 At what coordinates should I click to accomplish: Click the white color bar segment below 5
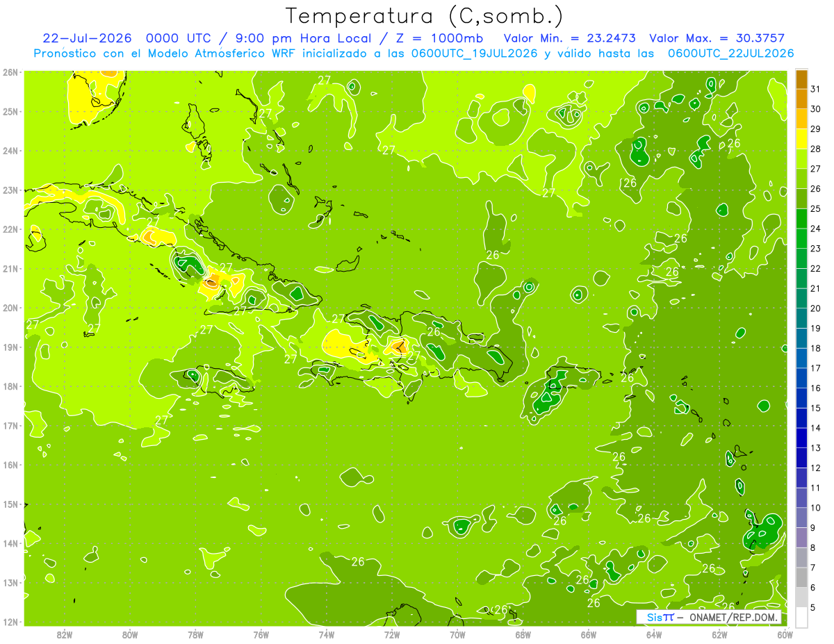click(x=801, y=617)
